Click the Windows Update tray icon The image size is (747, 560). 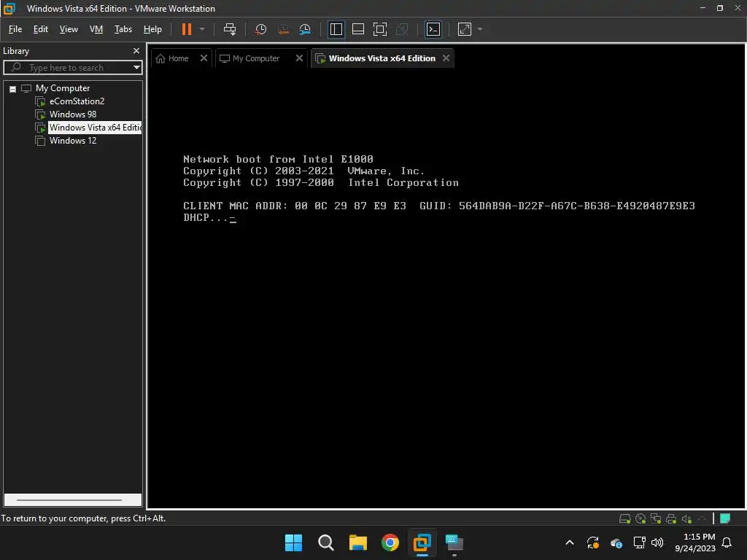point(592,542)
